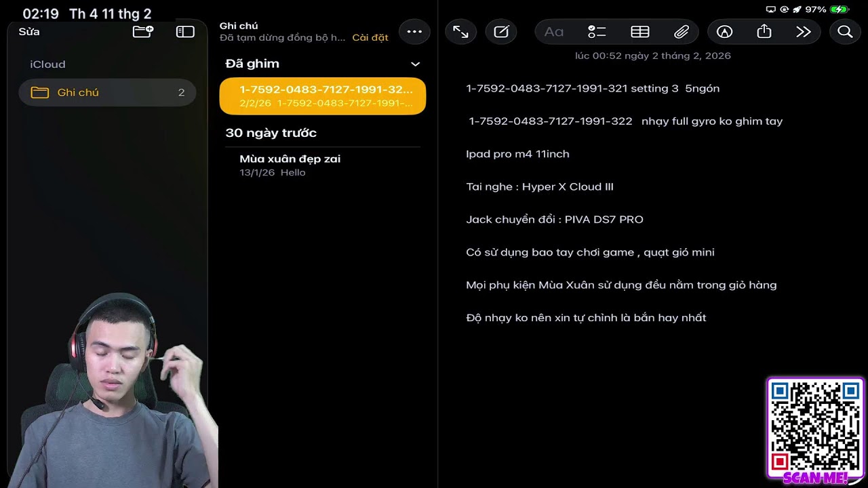The height and width of the screenshot is (488, 868).
Task: Click the text 'nhạy full gyro ko ghim tay'
Action: (x=712, y=121)
